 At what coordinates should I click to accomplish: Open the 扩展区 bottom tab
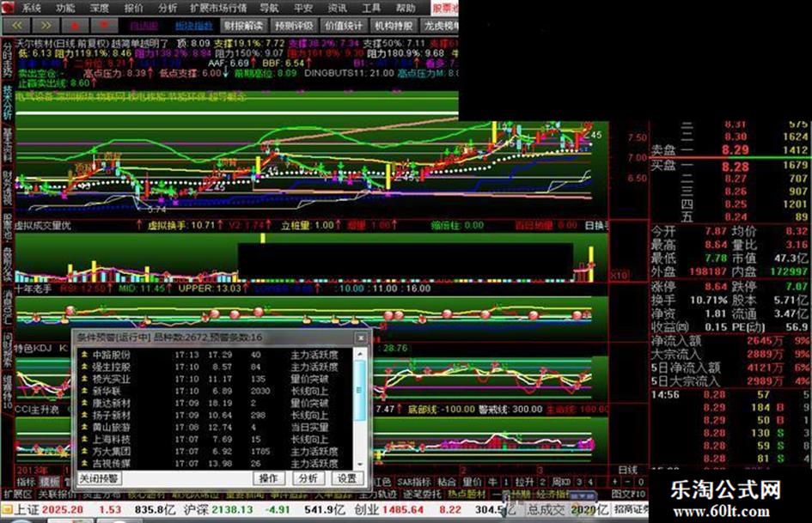point(17,494)
